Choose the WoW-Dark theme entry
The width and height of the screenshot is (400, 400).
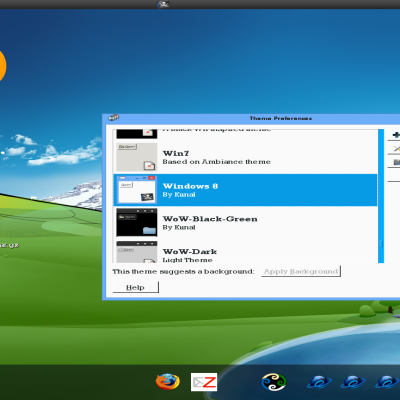pyautogui.click(x=245, y=251)
